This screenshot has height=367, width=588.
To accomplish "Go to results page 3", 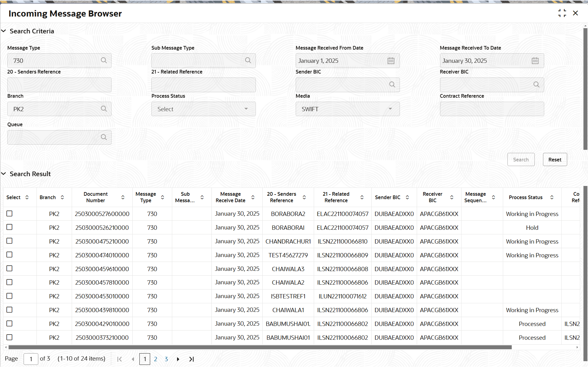I will pos(166,359).
